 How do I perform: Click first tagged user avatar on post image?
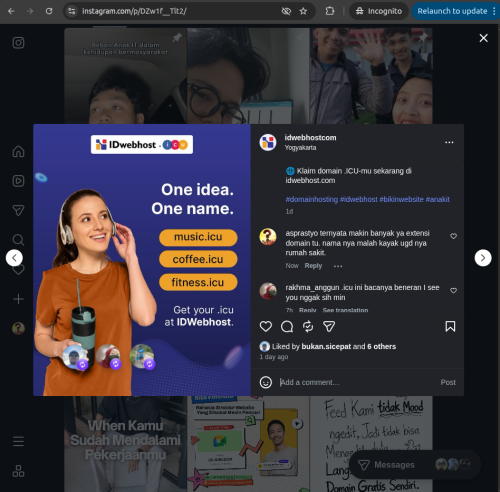[x=75, y=357]
